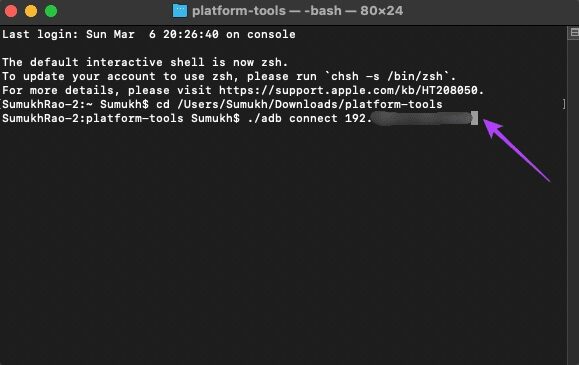Click the purple arrow annotation tip

click(x=486, y=122)
